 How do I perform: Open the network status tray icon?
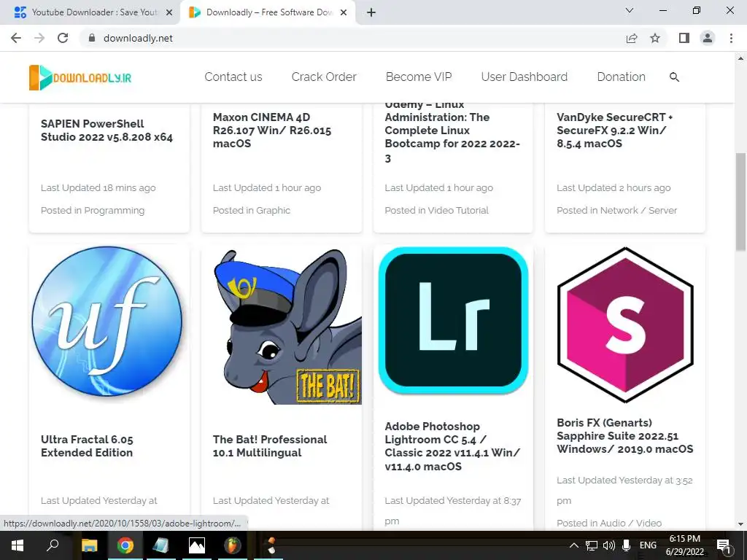pos(591,545)
